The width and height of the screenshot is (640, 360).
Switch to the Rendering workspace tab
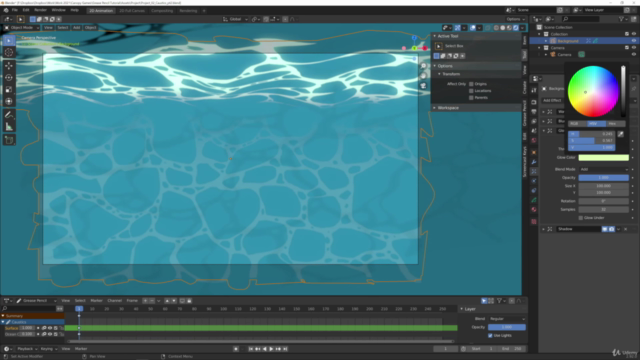point(188,11)
